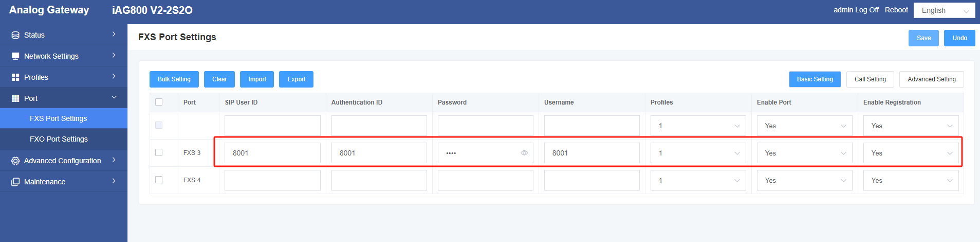Click the FXS 3 port label

tap(192, 153)
